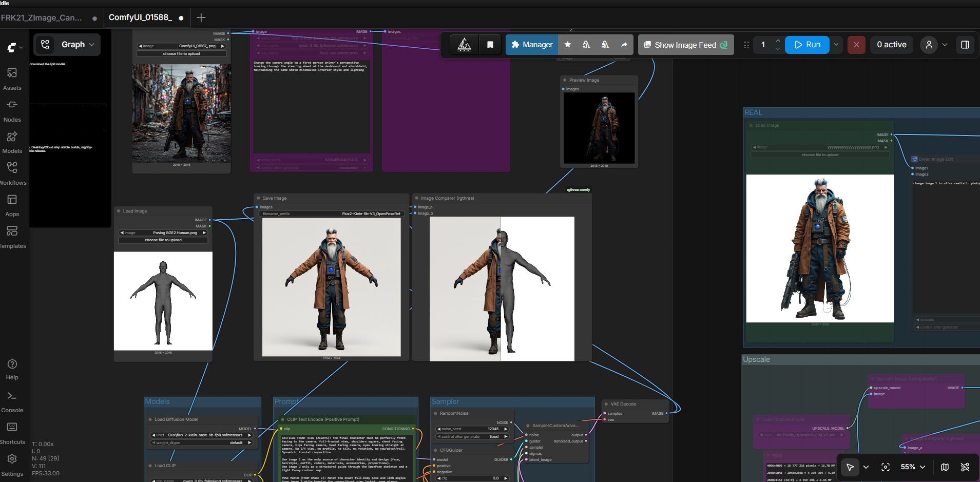Click choose file to upload under ComfyUI_01587_.png

(x=181, y=53)
